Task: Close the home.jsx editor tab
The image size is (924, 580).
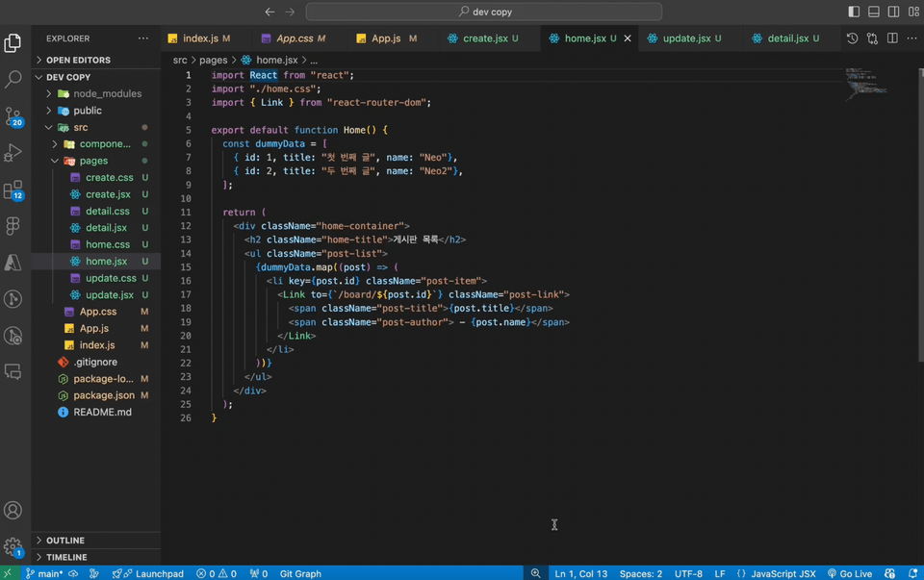Action: pos(628,38)
